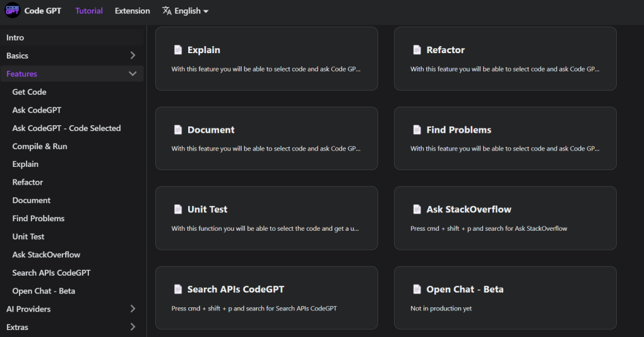
Task: Open the Tutorial nav item
Action: pos(89,11)
